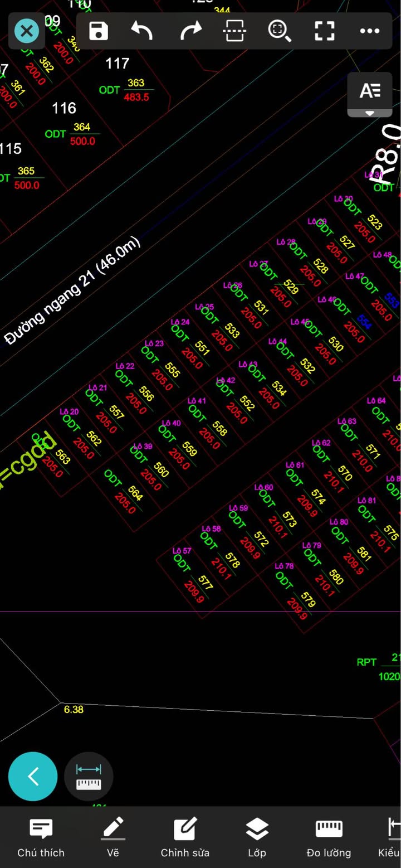The image size is (401, 868).
Task: Select the Đo lường measurement tab
Action: (x=329, y=837)
